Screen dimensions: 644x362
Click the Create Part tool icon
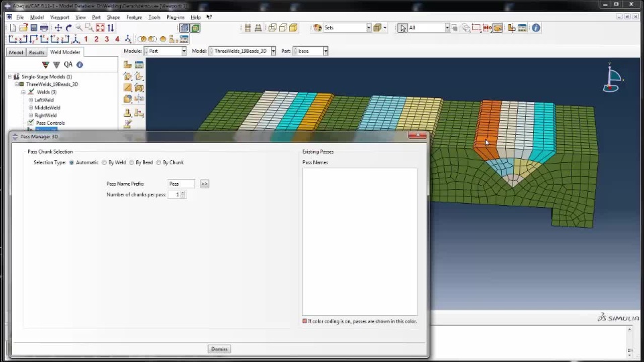tap(127, 65)
